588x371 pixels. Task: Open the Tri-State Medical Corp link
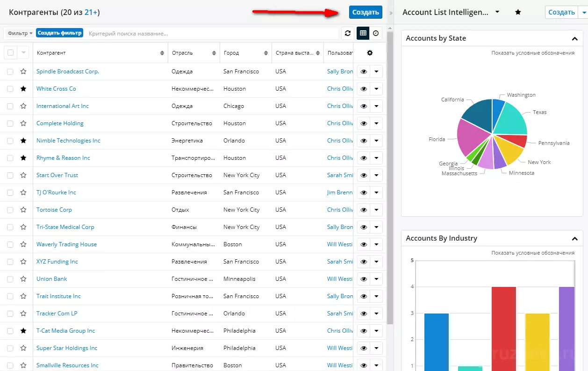tap(65, 227)
